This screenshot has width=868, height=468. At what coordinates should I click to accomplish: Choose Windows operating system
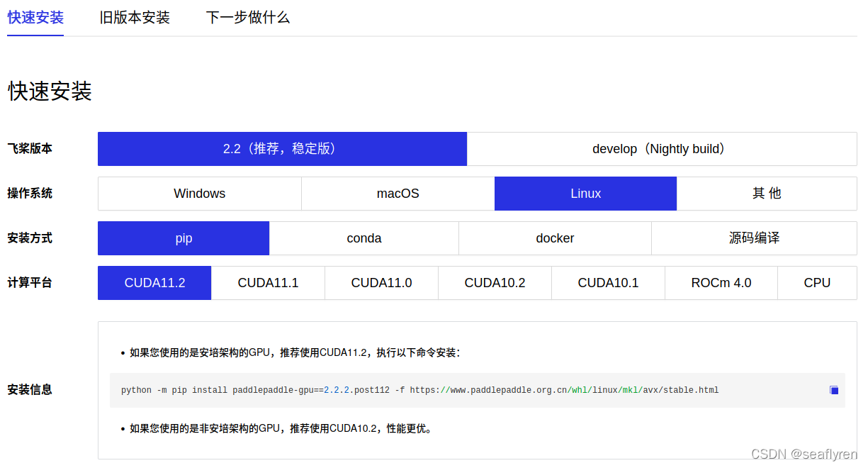coord(200,194)
